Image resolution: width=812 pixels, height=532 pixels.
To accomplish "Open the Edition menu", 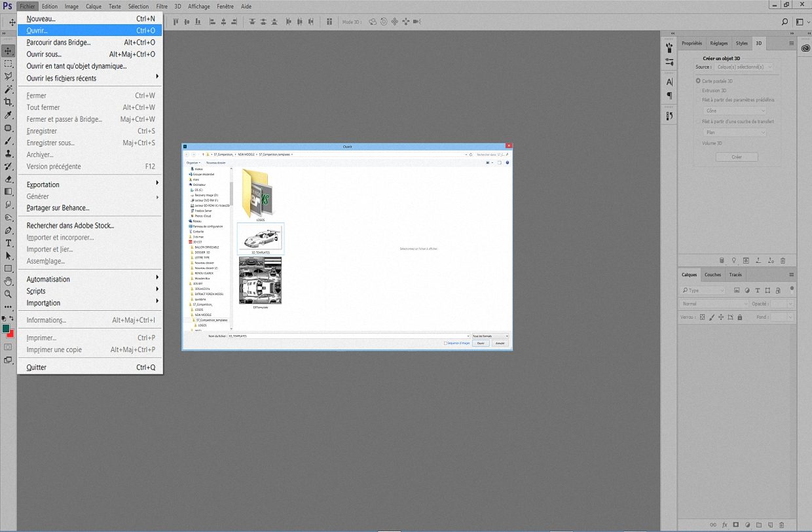I will point(50,6).
